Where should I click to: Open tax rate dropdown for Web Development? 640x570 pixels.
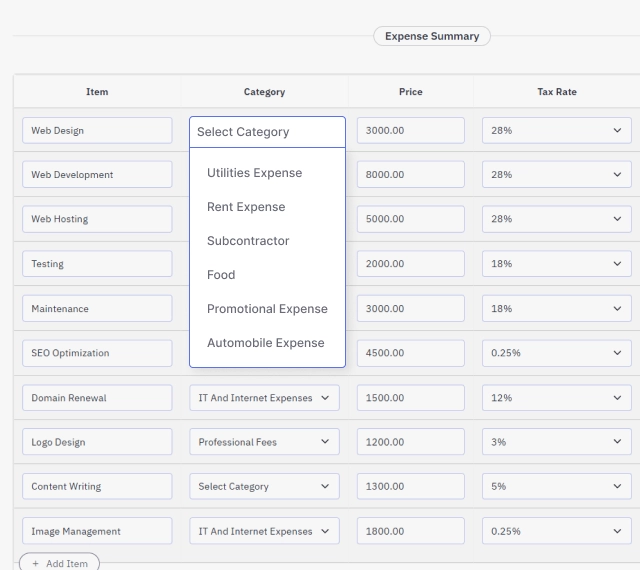coord(557,174)
